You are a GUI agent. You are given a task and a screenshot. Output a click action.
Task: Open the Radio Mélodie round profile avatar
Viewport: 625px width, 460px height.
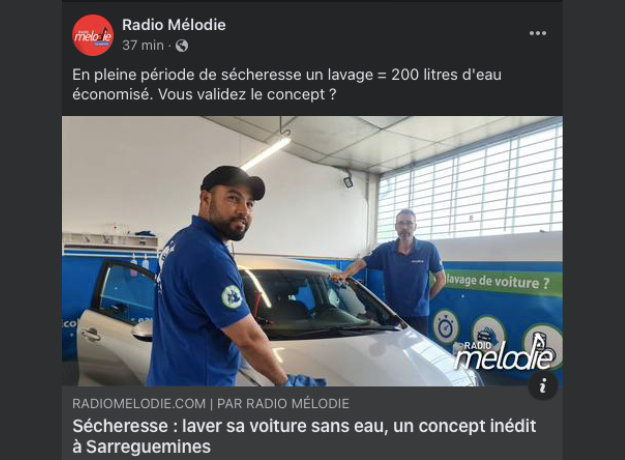coord(93,35)
